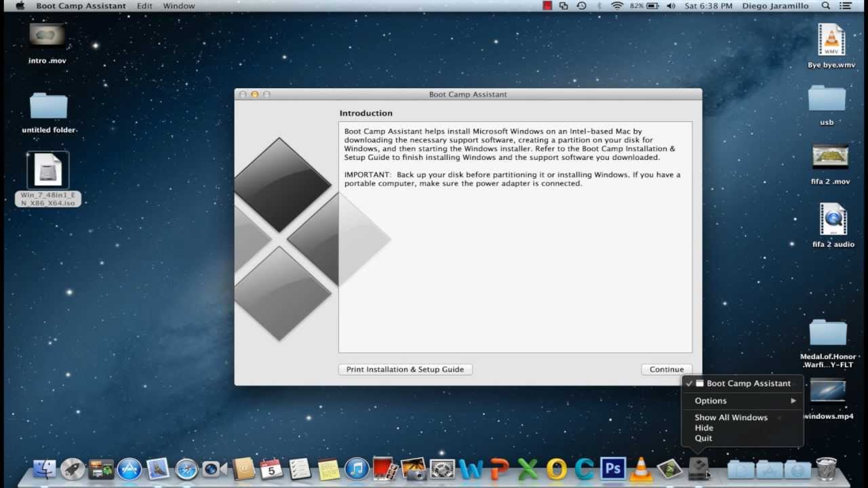
Task: Launch Outlook yellow O icon
Action: click(x=556, y=469)
